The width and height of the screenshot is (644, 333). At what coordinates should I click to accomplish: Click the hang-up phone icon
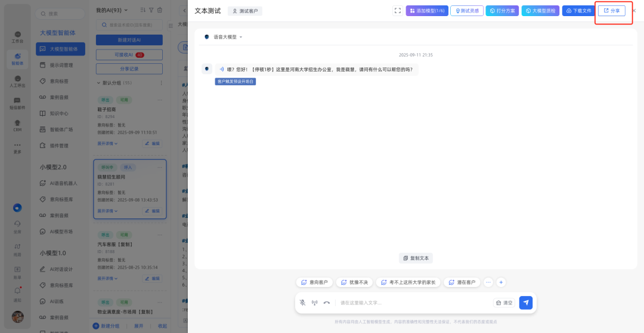[x=327, y=303]
